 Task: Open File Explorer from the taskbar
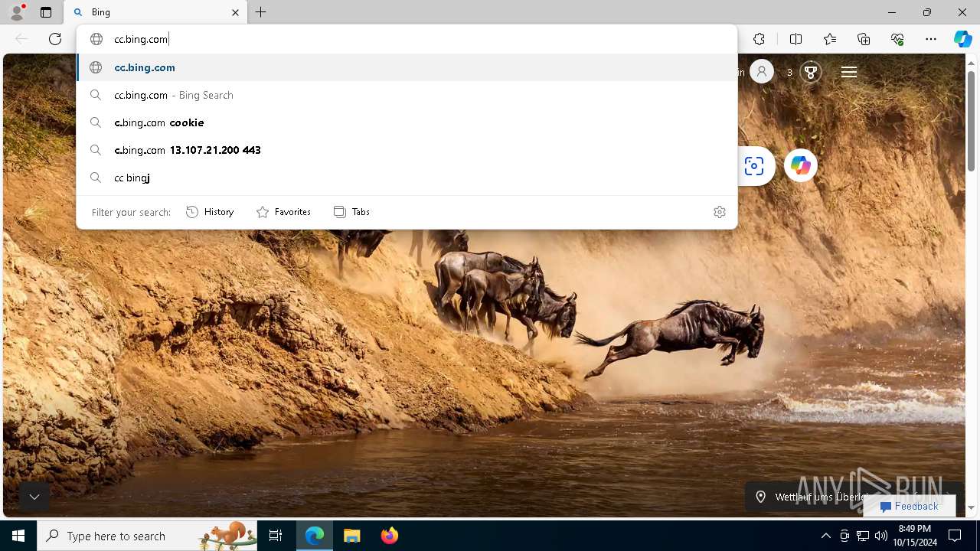coord(351,536)
